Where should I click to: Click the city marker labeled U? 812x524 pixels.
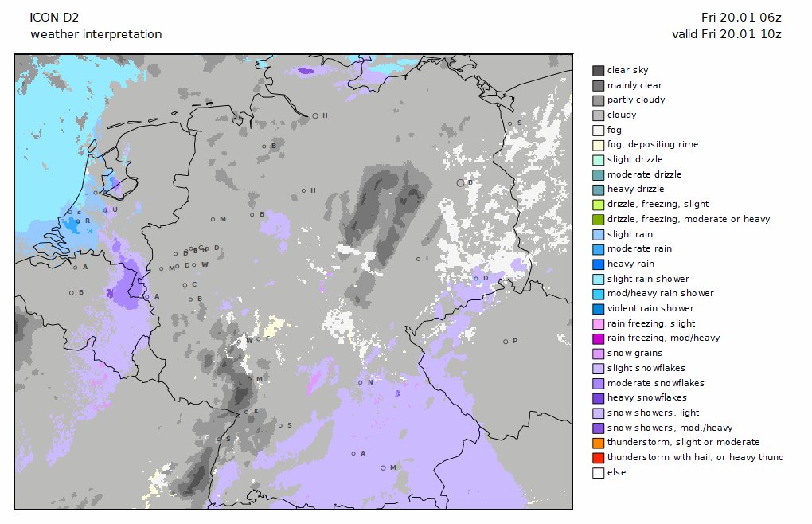[x=105, y=210]
